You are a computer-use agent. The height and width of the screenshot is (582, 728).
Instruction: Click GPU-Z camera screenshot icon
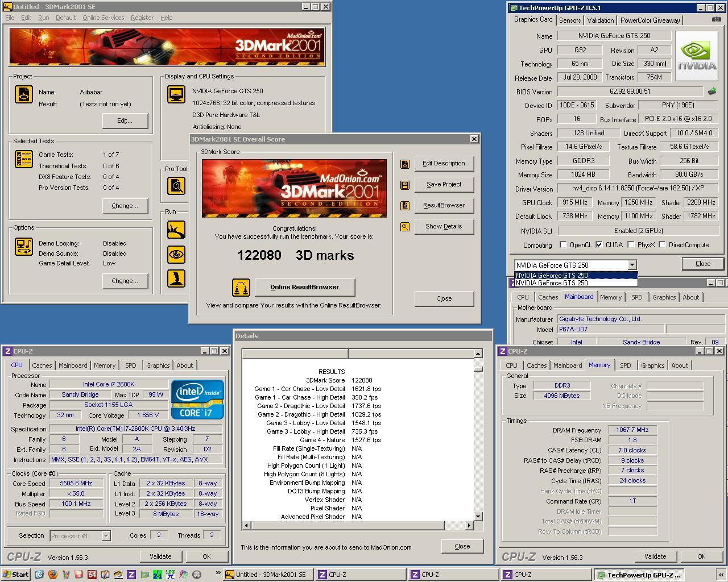tap(716, 19)
